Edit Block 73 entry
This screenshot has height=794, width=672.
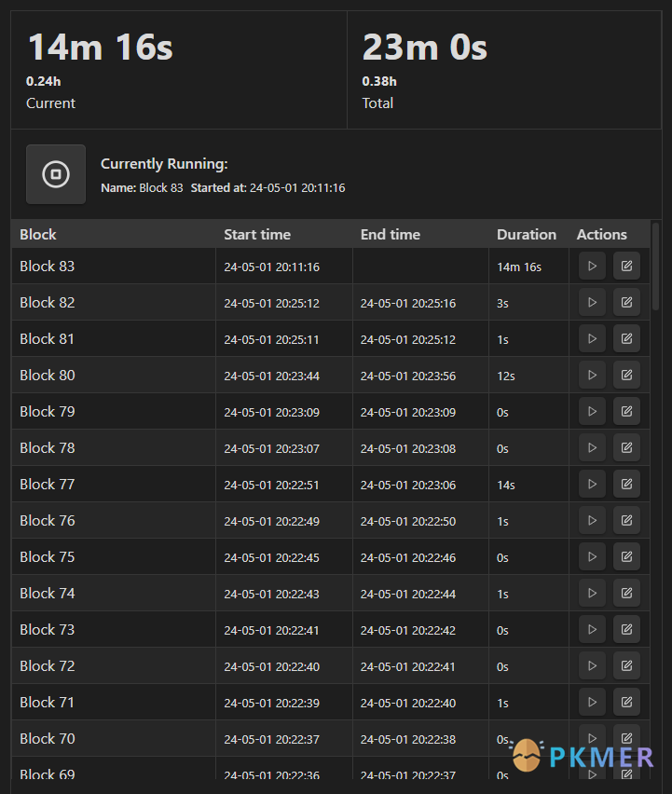626,630
